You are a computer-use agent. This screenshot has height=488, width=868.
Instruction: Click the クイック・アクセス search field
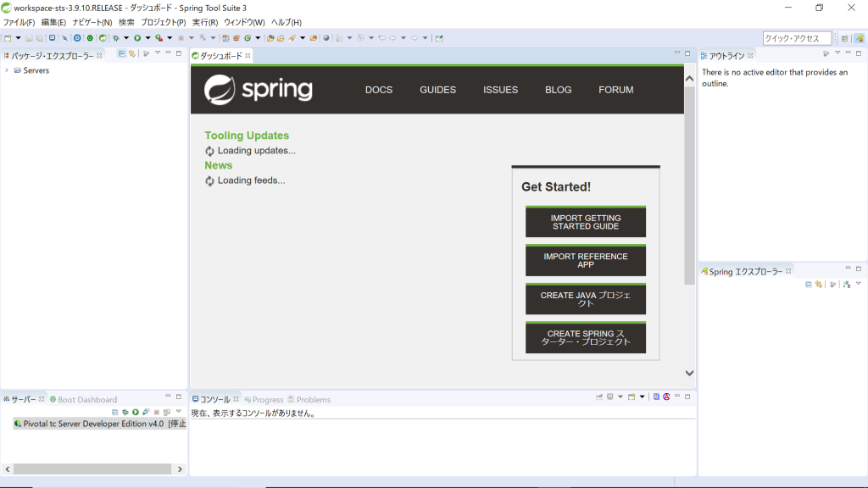(797, 38)
